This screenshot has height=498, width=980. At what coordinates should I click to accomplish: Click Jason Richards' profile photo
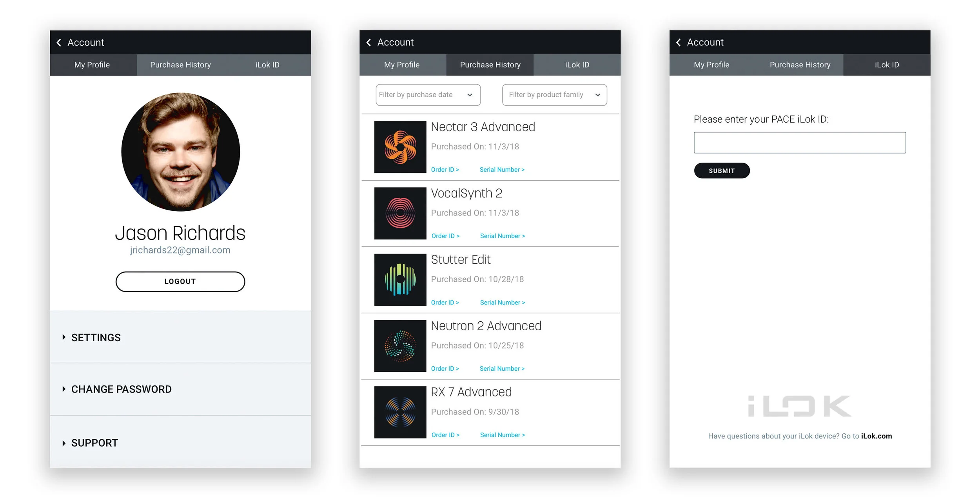tap(180, 152)
